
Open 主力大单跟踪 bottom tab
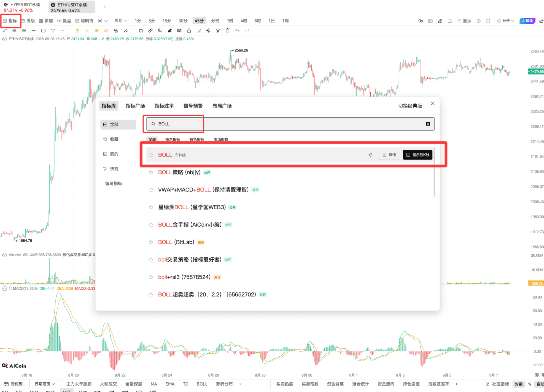pyautogui.click(x=79, y=384)
